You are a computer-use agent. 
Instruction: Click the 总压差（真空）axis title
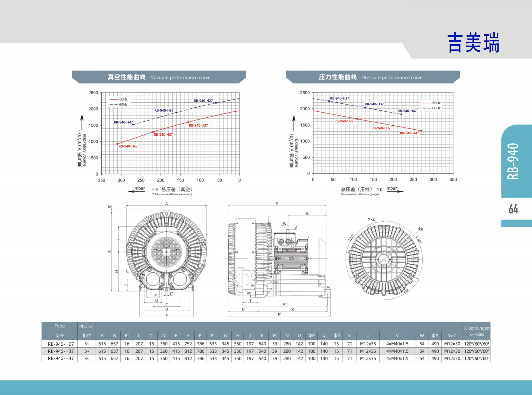(177, 189)
